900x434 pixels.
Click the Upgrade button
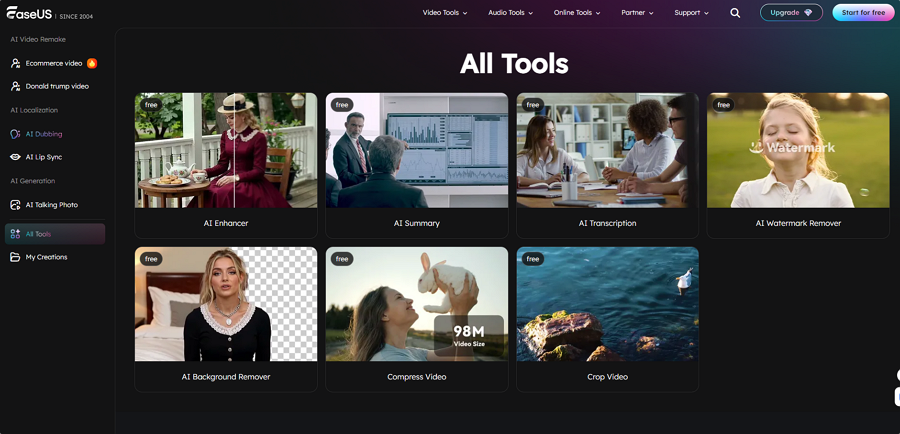point(791,13)
